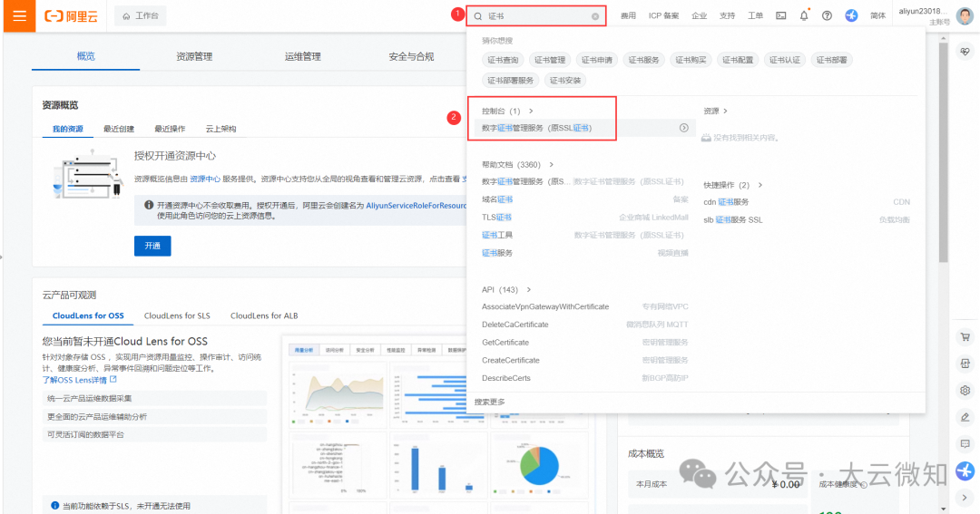Screen dimensions: 980x514
Task: Open the chat feedback icon in right sidebar
Action: 965,443
